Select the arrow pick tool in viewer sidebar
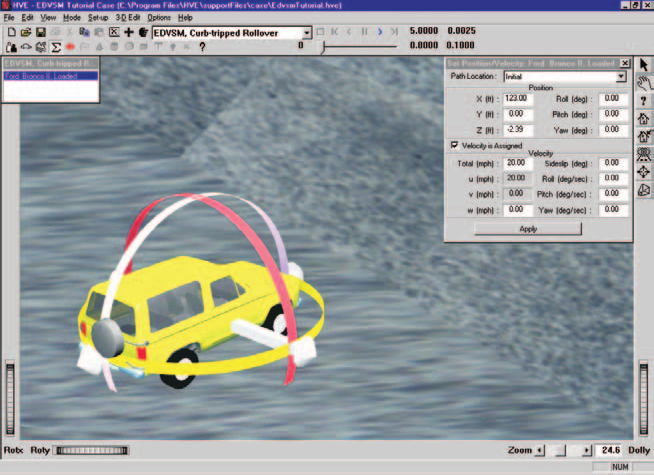Image resolution: width=654 pixels, height=475 pixels. pos(644,65)
